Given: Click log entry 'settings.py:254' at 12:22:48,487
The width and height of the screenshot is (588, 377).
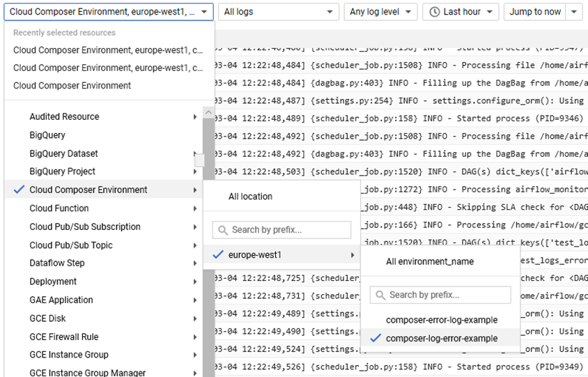Looking at the screenshot, I should click(x=401, y=100).
